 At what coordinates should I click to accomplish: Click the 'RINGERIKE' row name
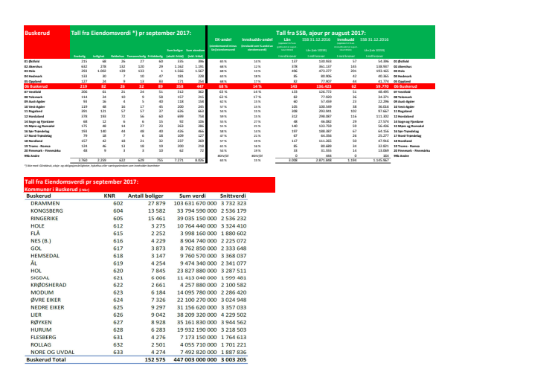pyautogui.click(x=44, y=219)
